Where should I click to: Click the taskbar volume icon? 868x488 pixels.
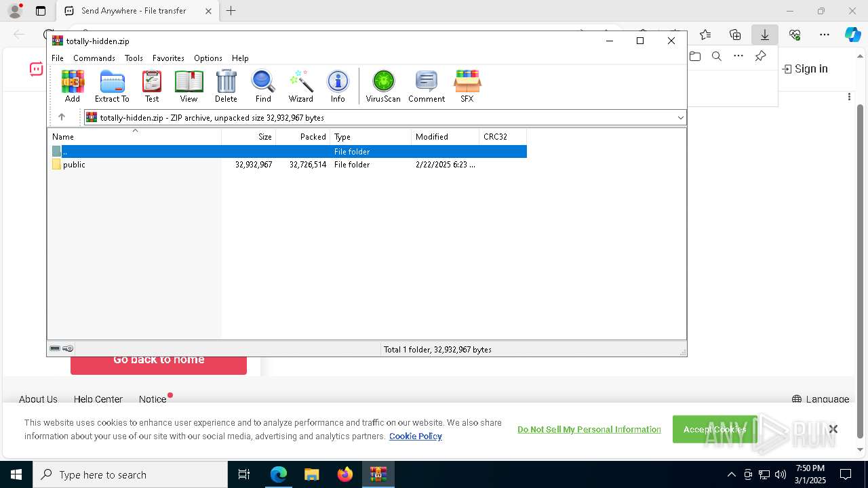(781, 474)
